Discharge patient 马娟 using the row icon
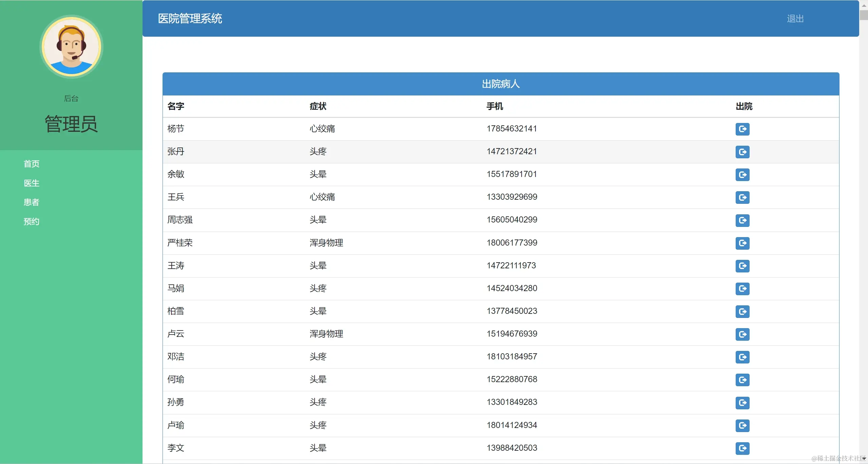This screenshot has width=868, height=464. [x=742, y=289]
